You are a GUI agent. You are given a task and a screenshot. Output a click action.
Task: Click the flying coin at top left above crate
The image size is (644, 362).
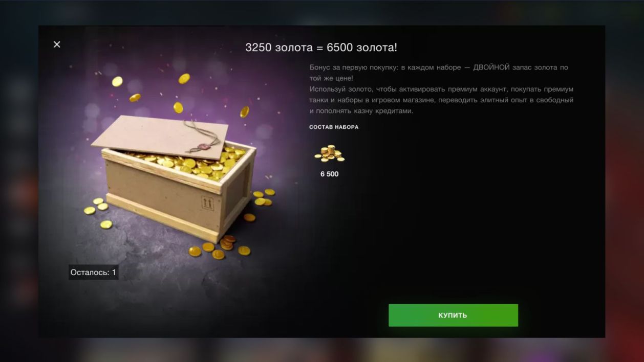[x=117, y=81]
